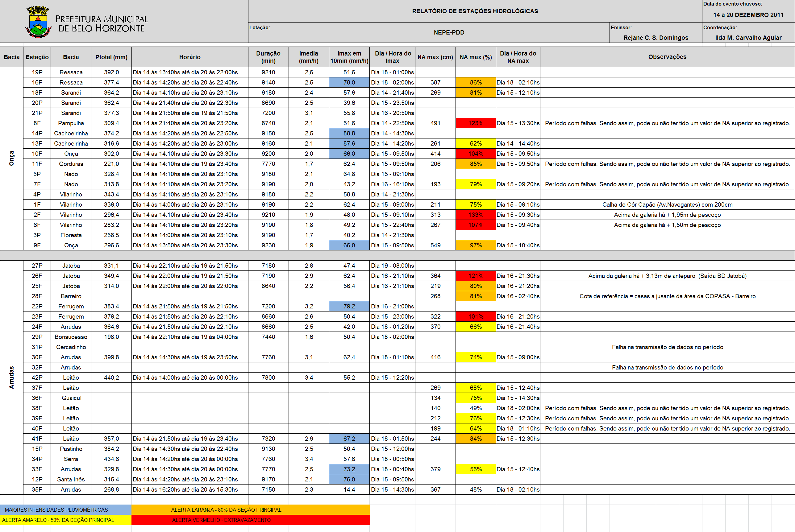Click the report title 'RELATÓRIO DE ESTAÇÕES HIDROLÓGICAS'
The height and width of the screenshot is (532, 795).
click(475, 11)
